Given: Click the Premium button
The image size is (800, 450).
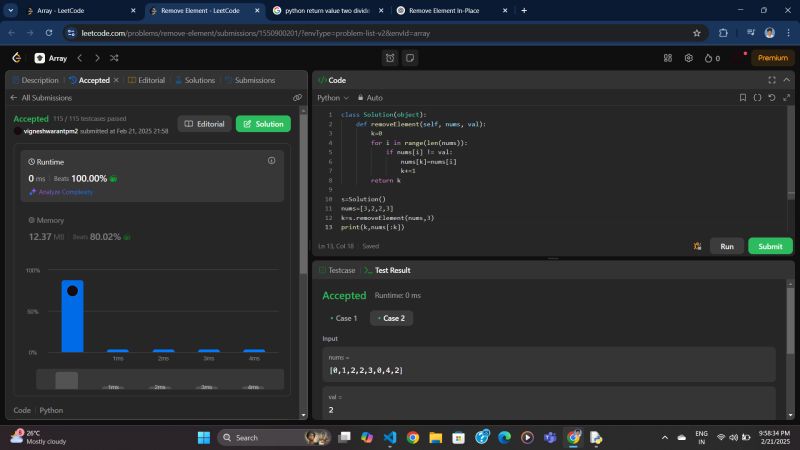Looking at the screenshot, I should pyautogui.click(x=772, y=58).
